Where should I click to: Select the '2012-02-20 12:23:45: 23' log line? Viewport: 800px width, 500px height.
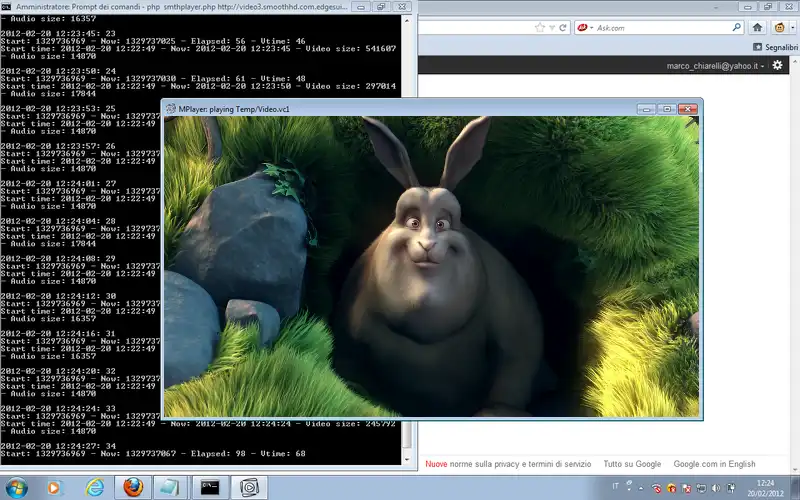[58, 34]
